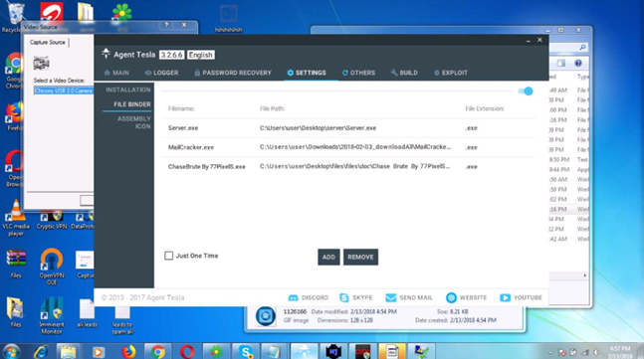Click the SEND MAIL link
The width and height of the screenshot is (644, 359).
pos(409,297)
